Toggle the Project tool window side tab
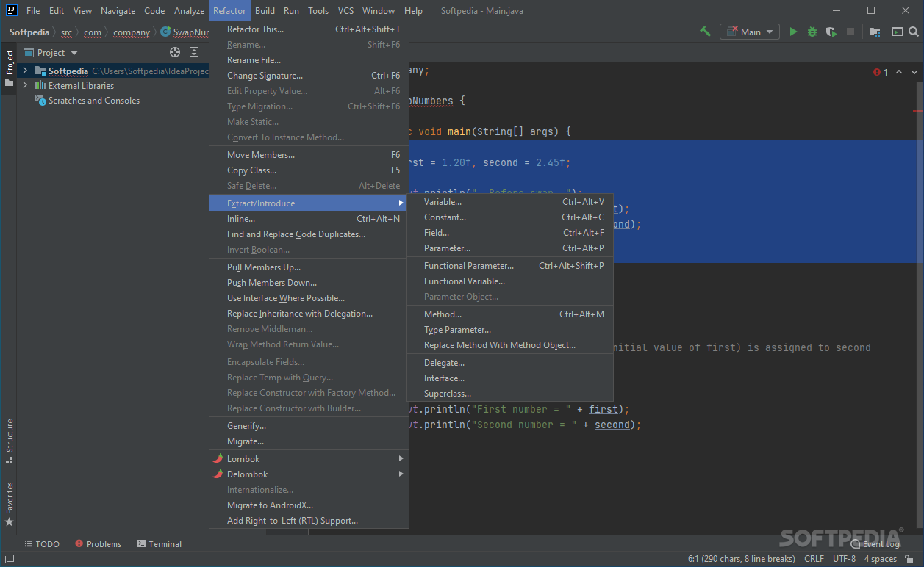The image size is (924, 567). pos(10,68)
